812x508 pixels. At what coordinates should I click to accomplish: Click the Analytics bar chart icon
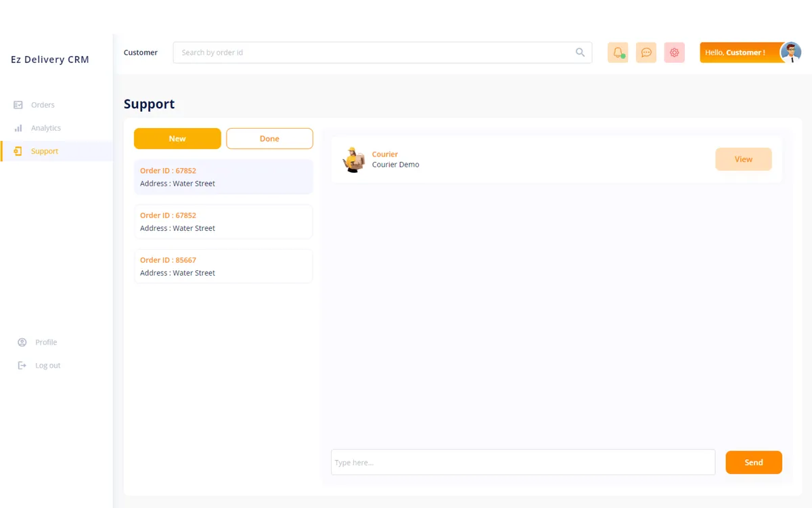pos(18,128)
